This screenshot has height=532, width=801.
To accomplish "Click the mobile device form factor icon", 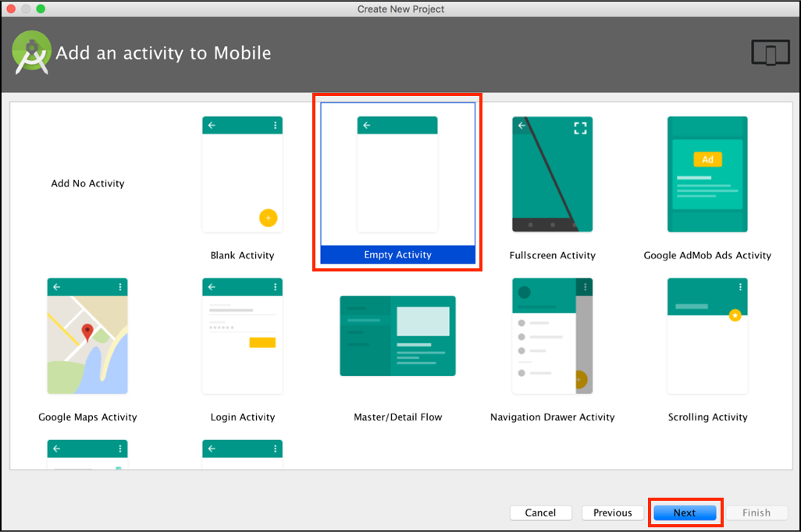I will (770, 53).
